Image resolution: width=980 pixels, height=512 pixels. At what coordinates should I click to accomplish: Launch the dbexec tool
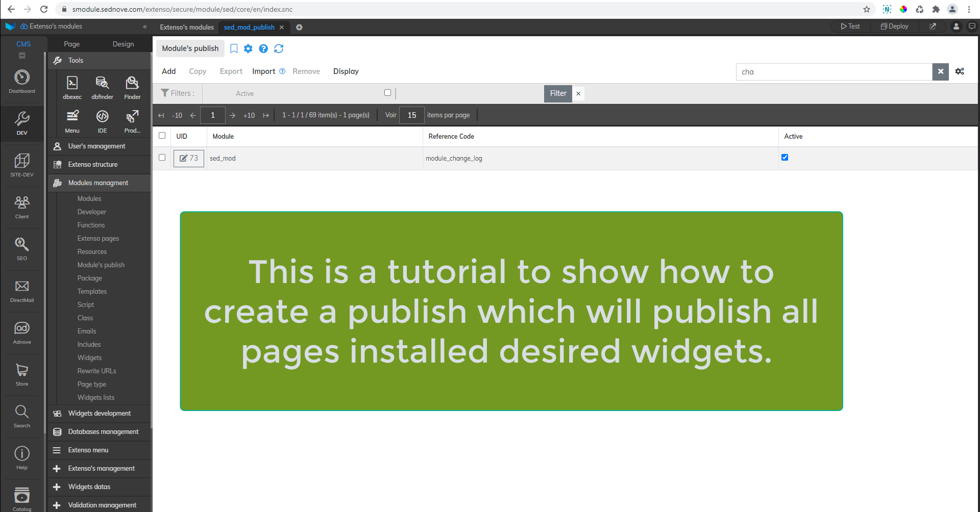pos(72,88)
